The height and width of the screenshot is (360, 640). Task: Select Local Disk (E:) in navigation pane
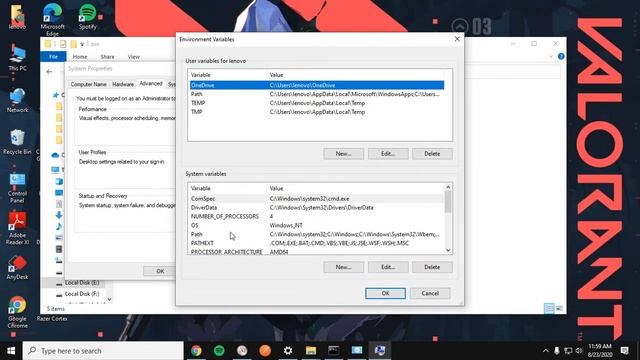pyautogui.click(x=82, y=282)
